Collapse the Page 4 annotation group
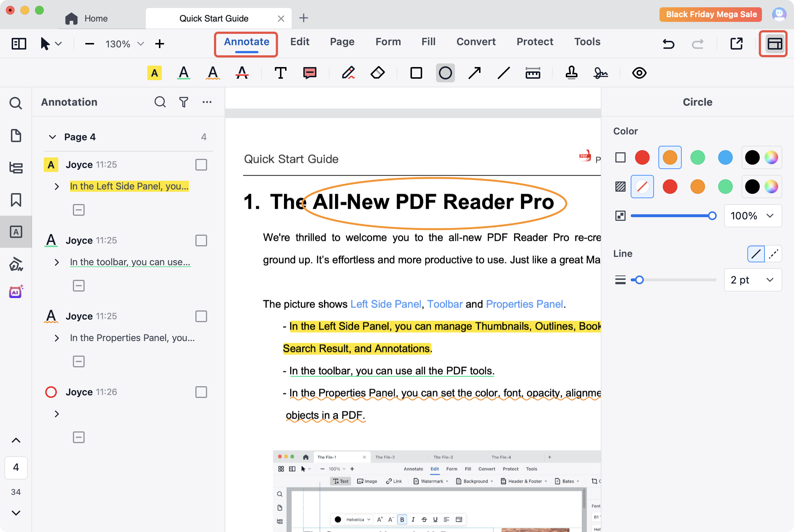The height and width of the screenshot is (532, 794). pos(52,137)
